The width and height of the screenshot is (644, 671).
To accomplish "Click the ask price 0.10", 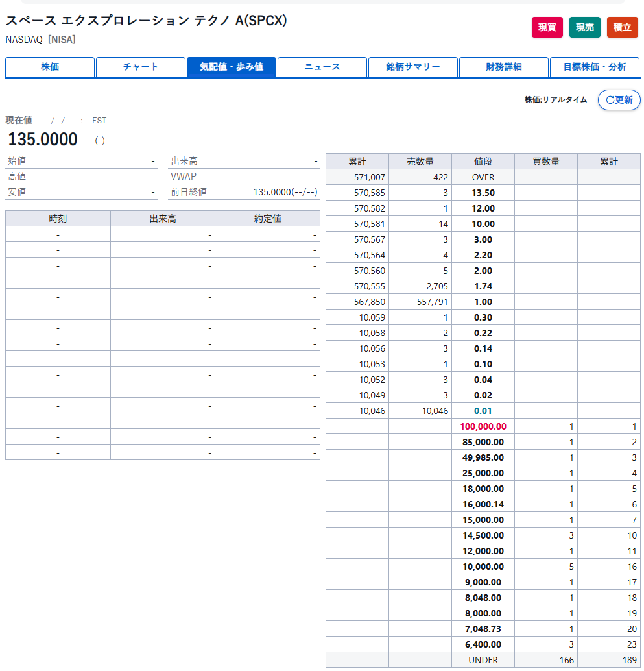I will 483,364.
